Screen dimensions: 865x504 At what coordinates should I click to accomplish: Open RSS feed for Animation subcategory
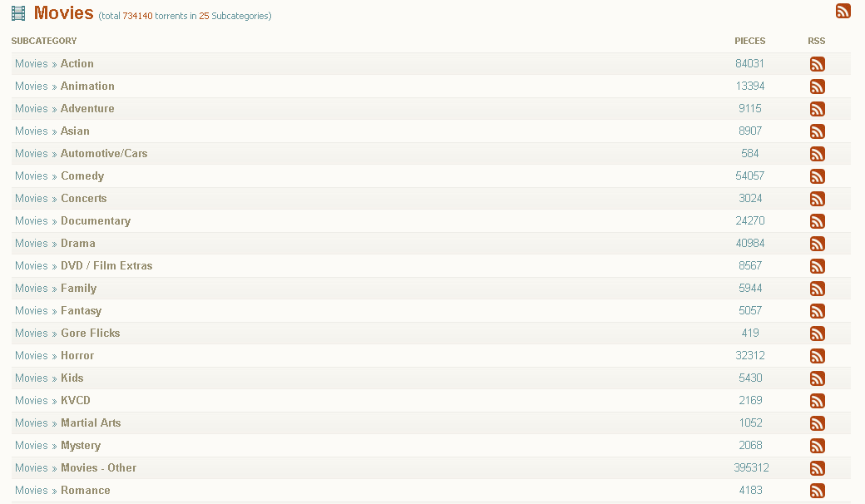[817, 86]
